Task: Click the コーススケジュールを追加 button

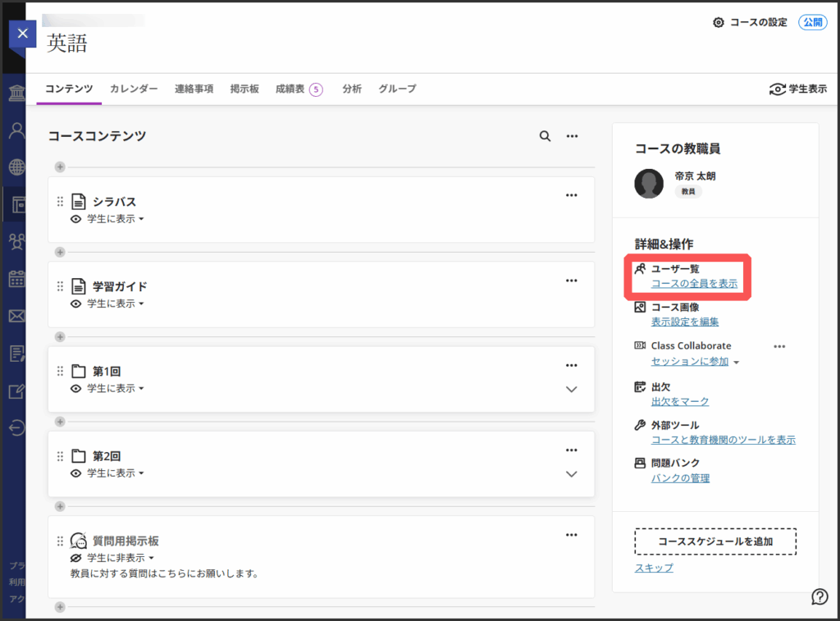Action: coord(715,541)
